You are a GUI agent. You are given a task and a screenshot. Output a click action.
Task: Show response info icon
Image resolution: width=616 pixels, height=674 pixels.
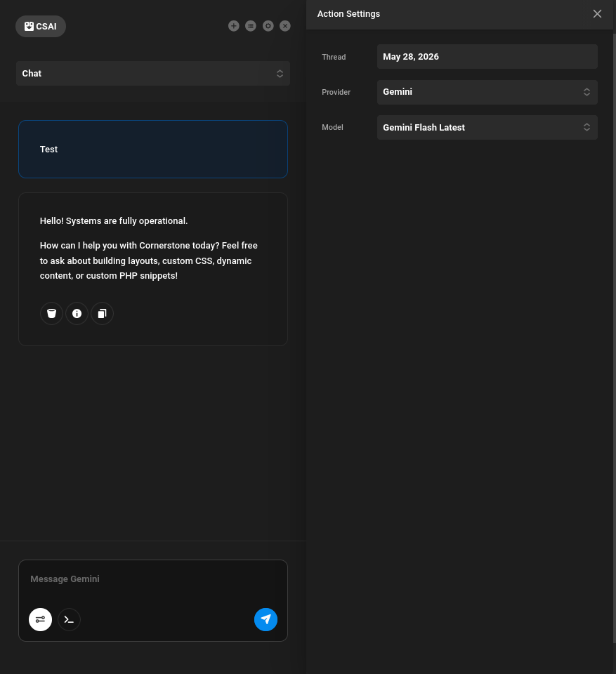click(77, 313)
